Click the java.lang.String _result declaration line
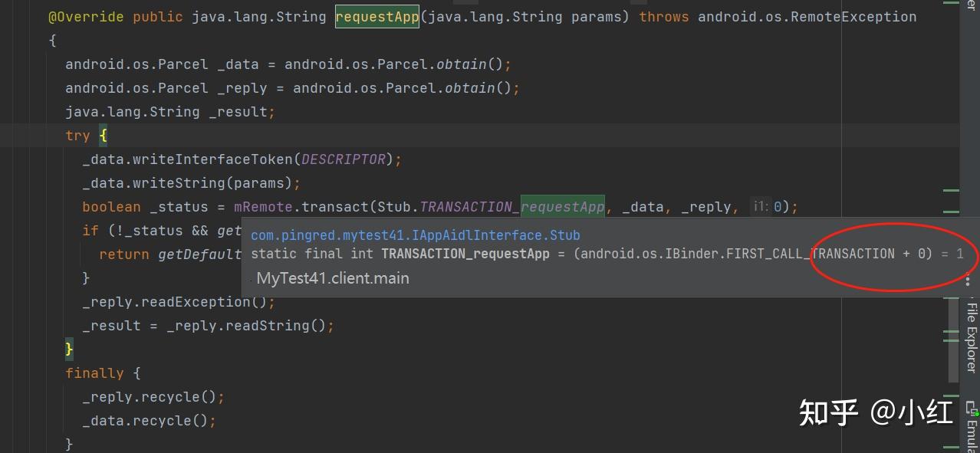Screen dimensions: 980x453 pos(170,112)
